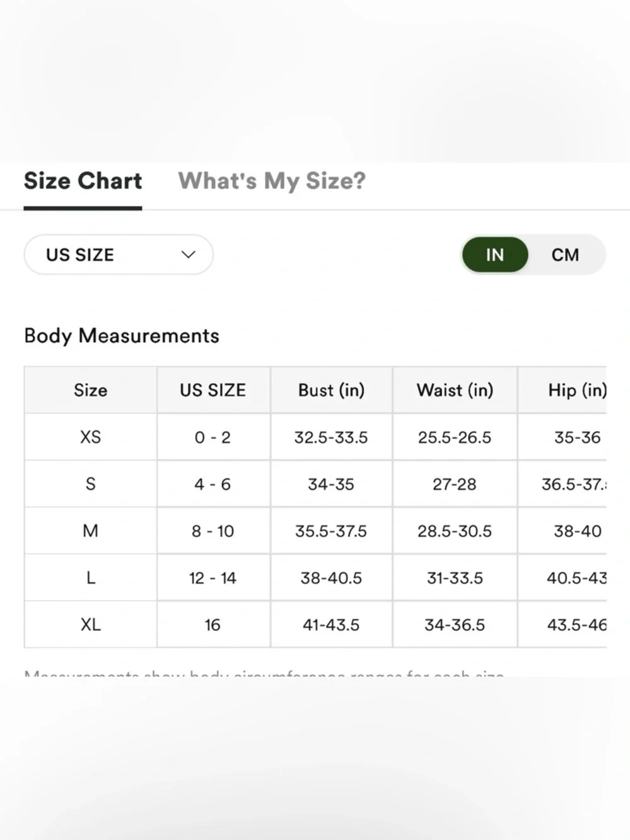Select the IN unit toggle
Screen dimensions: 630x840
(495, 255)
